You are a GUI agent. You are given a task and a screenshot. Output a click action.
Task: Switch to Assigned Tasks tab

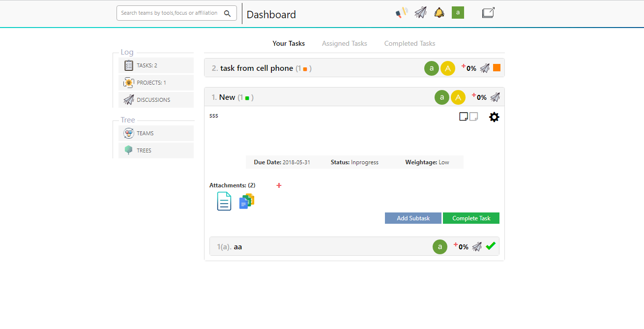[x=344, y=43]
